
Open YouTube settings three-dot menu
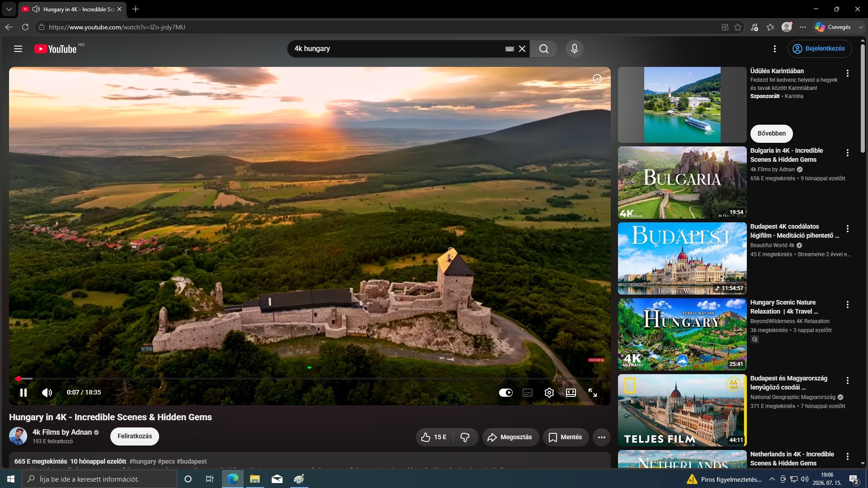click(x=775, y=49)
